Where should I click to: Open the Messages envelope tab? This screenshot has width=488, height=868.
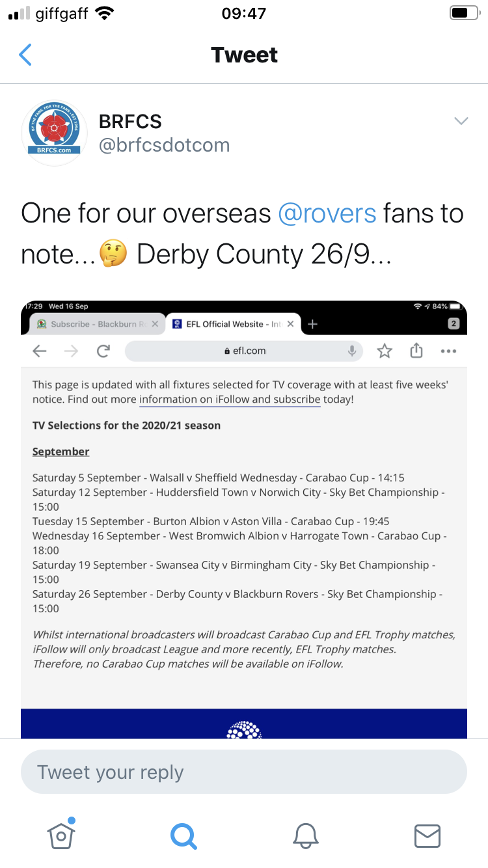pyautogui.click(x=427, y=835)
